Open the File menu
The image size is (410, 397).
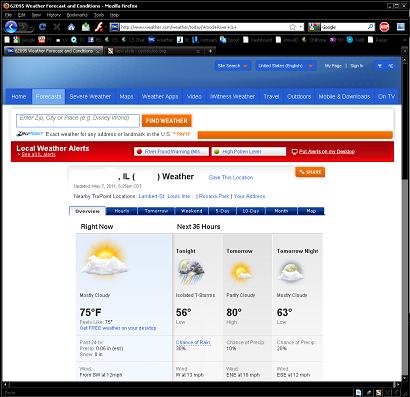pos(8,15)
